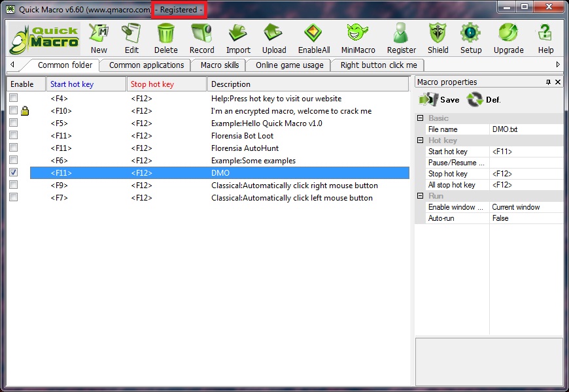Click the application icon in title bar
The height and width of the screenshot is (392, 569).
[x=10, y=9]
